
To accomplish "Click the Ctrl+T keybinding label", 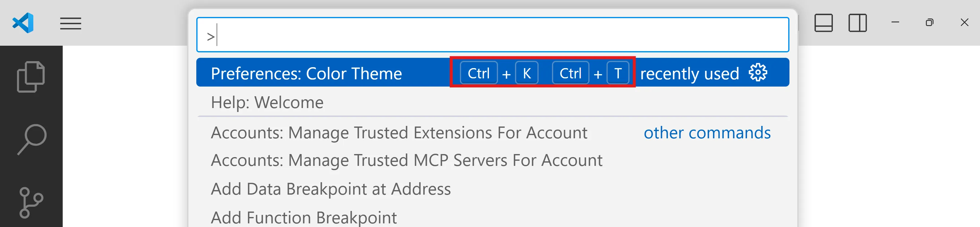I will point(590,73).
